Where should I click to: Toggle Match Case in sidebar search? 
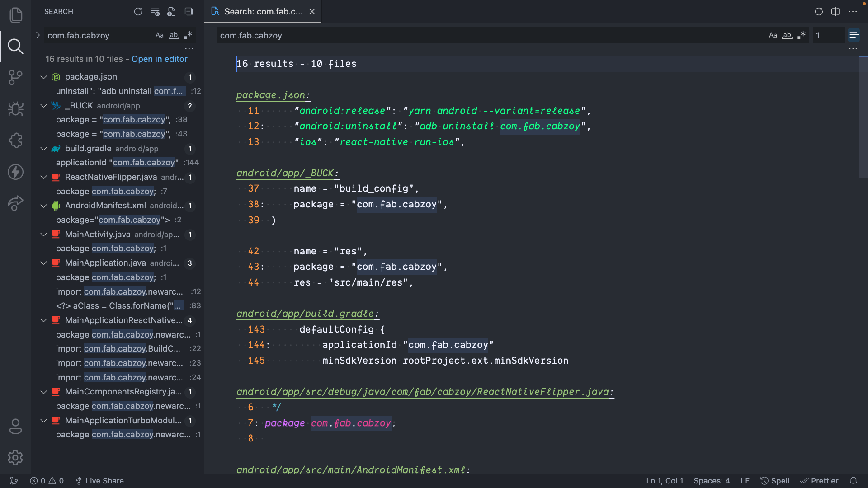(159, 35)
